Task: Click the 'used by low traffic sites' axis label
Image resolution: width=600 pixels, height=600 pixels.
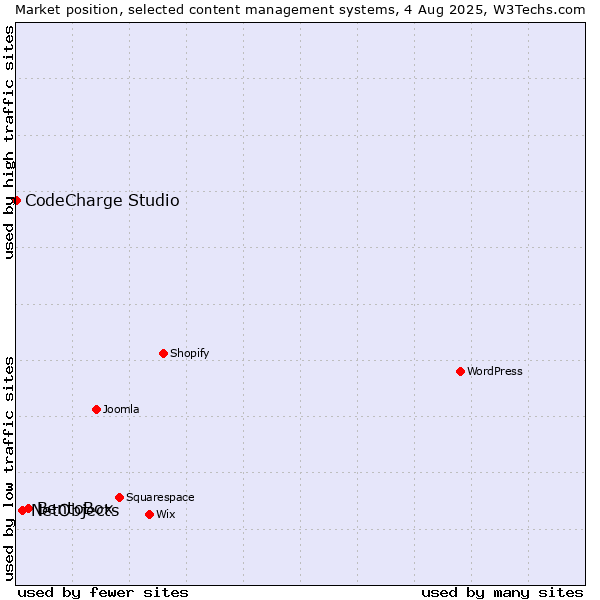Action: (x=8, y=469)
